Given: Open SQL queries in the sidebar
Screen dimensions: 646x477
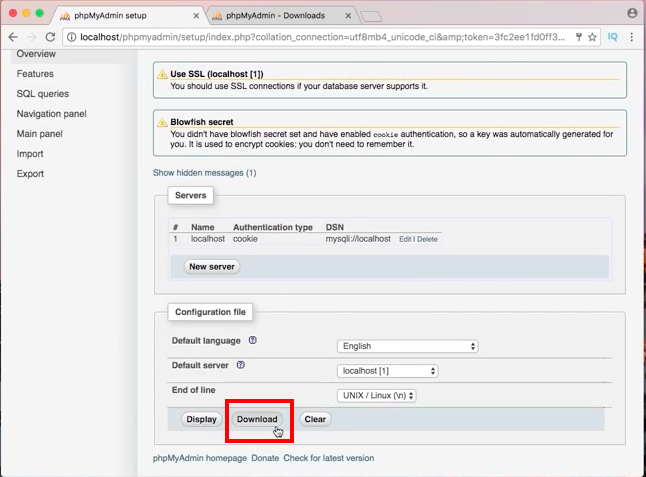Looking at the screenshot, I should pyautogui.click(x=43, y=94).
